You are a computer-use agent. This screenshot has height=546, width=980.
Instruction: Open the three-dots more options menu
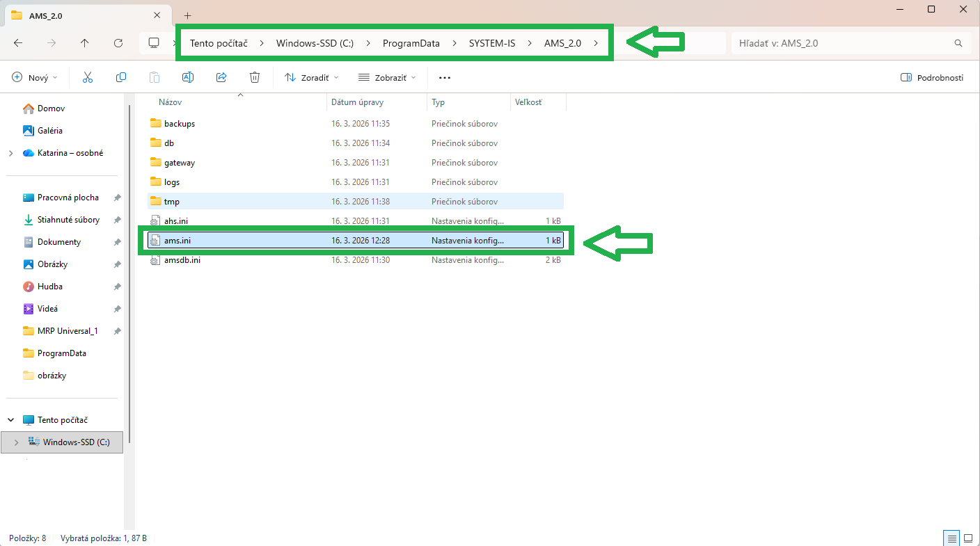pyautogui.click(x=445, y=77)
